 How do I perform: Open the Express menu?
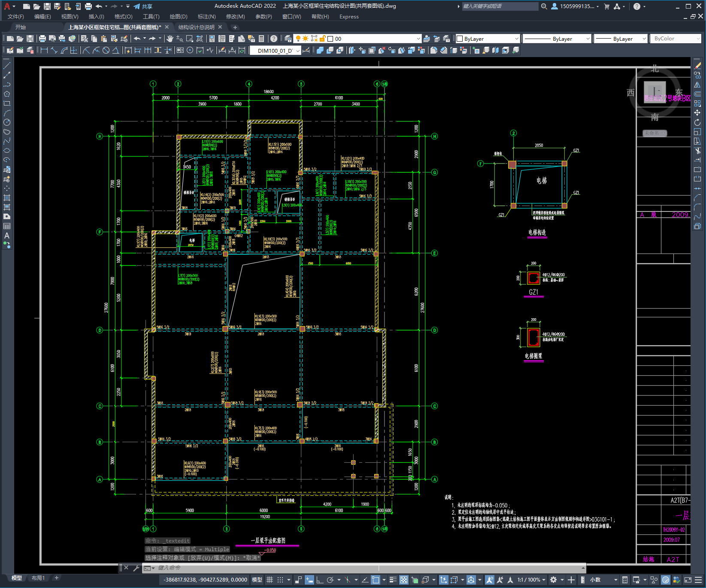[349, 17]
